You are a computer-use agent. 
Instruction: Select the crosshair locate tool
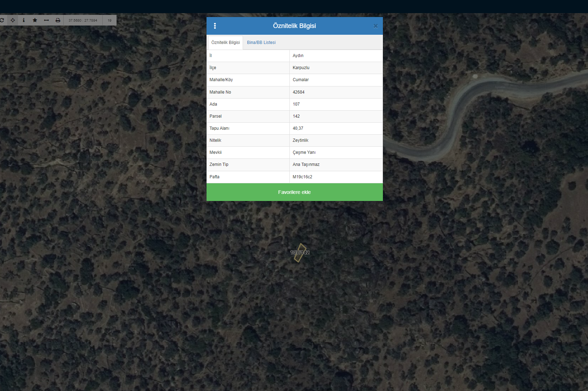[x=13, y=20]
